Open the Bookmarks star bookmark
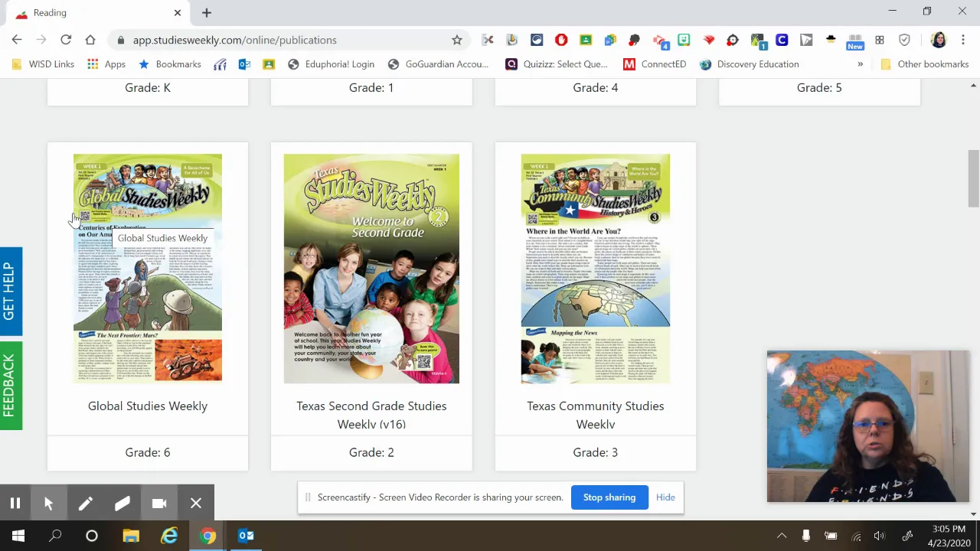980x551 pixels. pyautogui.click(x=169, y=64)
